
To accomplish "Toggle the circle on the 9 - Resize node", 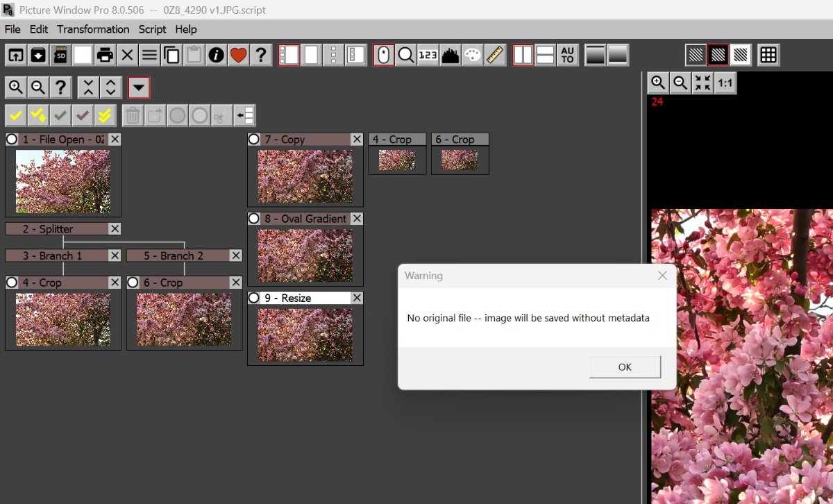I will (254, 298).
